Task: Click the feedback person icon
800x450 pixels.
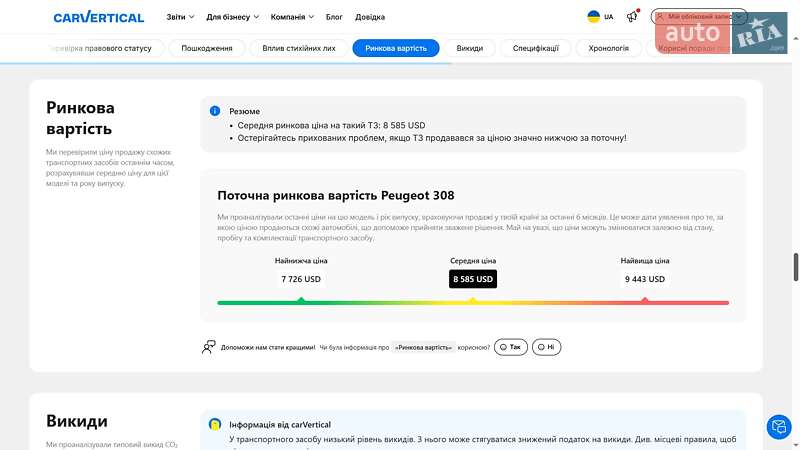Action: click(x=209, y=347)
